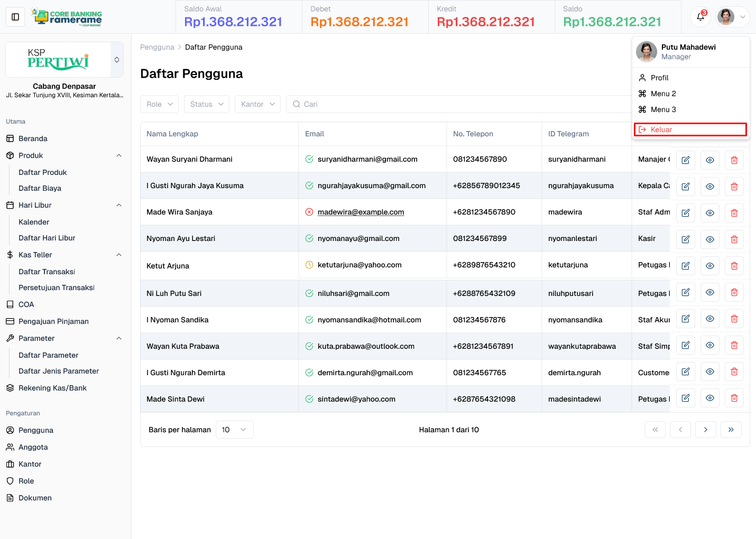Select Profil from the user menu
The height and width of the screenshot is (539, 756).
[659, 78]
